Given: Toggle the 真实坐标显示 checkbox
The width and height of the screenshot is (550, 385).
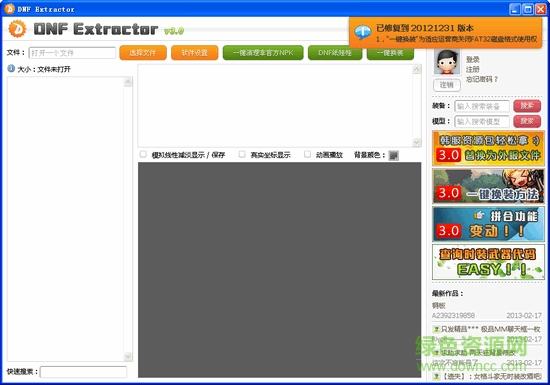Looking at the screenshot, I should [x=242, y=154].
